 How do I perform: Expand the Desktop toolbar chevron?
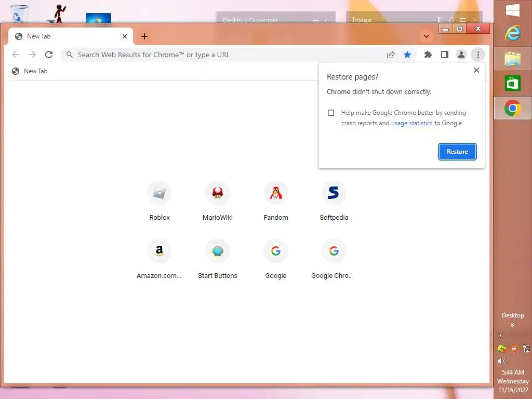(x=513, y=325)
